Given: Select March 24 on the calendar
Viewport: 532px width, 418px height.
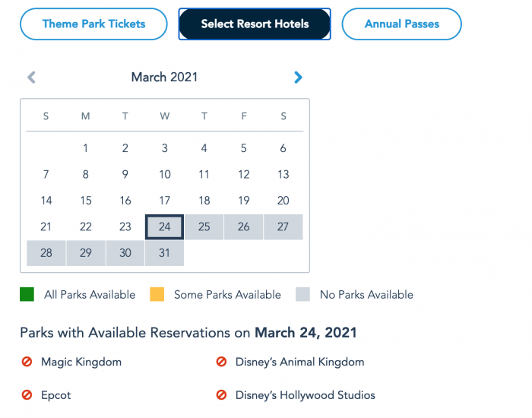Looking at the screenshot, I should click(165, 226).
